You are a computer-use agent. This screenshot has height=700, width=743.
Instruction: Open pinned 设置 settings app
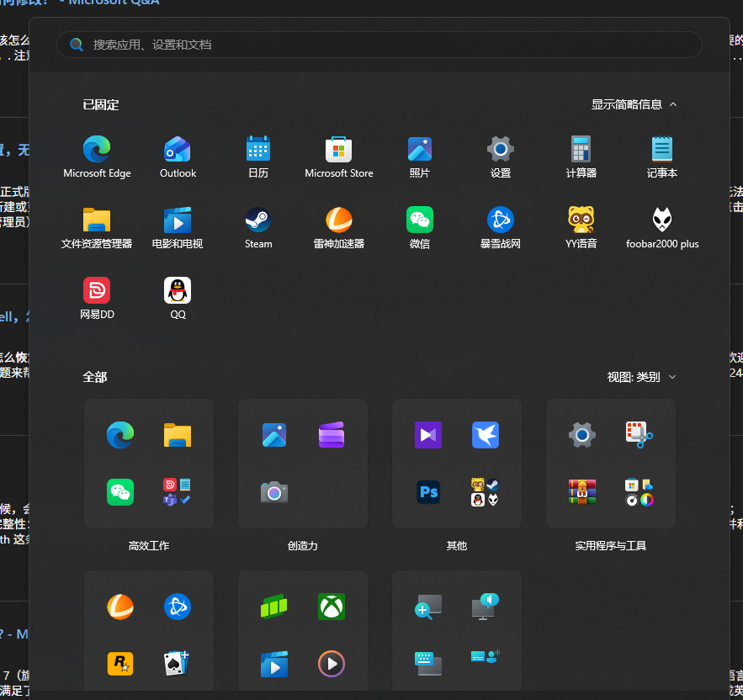(501, 157)
